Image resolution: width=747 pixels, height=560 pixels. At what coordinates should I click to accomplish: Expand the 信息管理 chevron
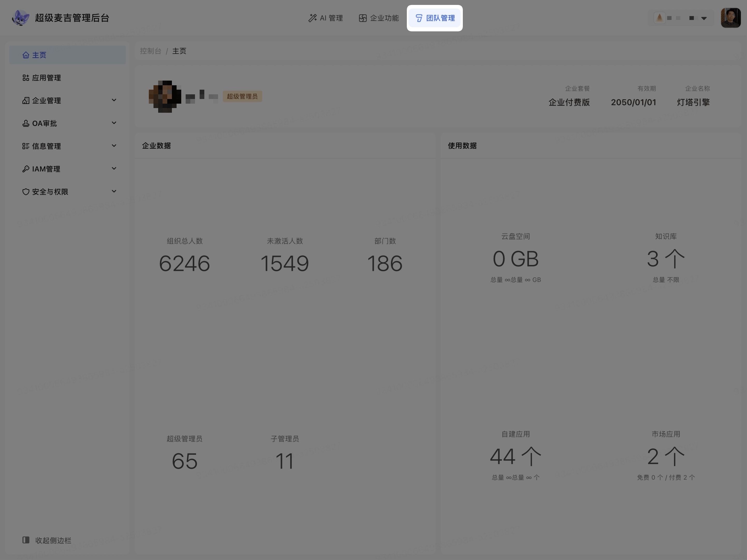click(x=114, y=146)
